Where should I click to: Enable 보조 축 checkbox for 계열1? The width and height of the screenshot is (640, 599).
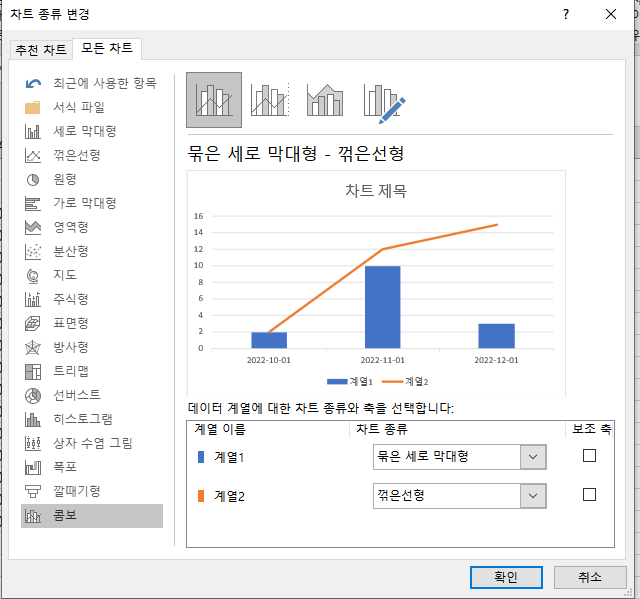(x=589, y=456)
